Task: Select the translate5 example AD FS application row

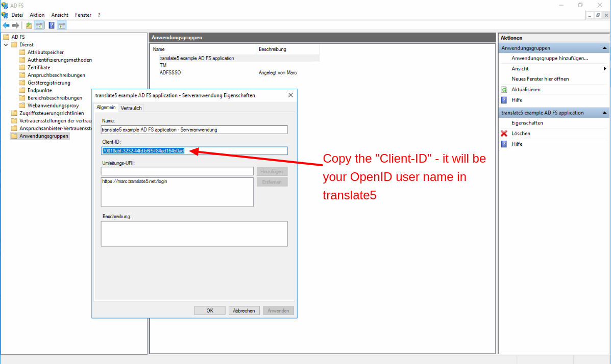Action: pyautogui.click(x=197, y=59)
